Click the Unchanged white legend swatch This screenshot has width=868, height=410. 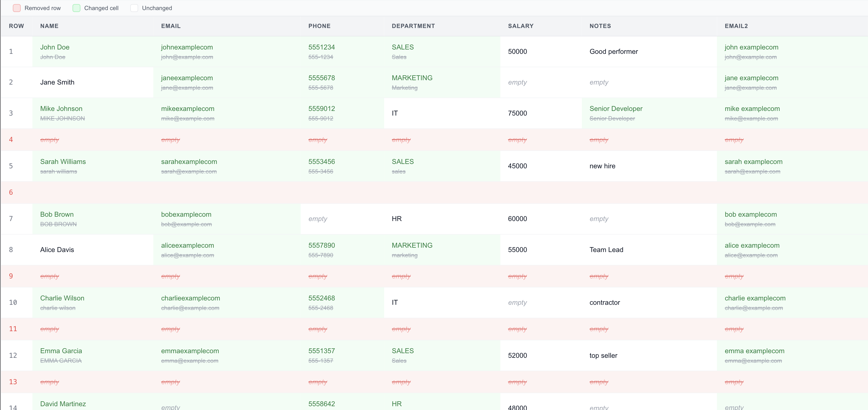coord(134,8)
